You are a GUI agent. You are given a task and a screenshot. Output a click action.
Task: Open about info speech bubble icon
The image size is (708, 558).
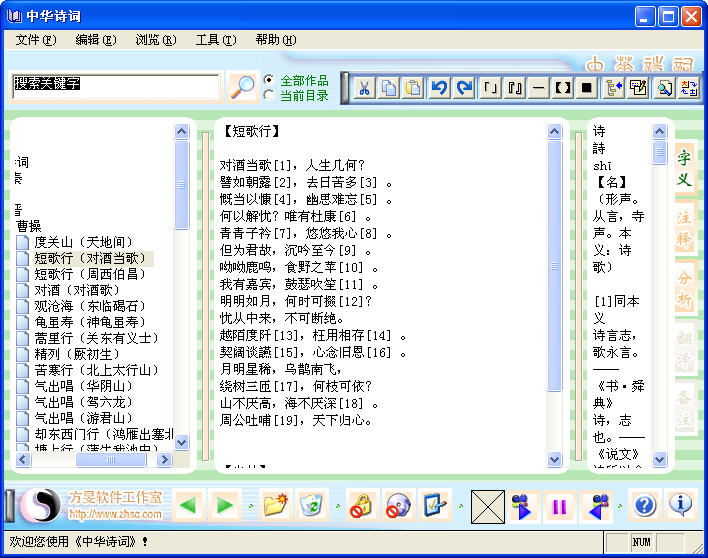(x=680, y=505)
